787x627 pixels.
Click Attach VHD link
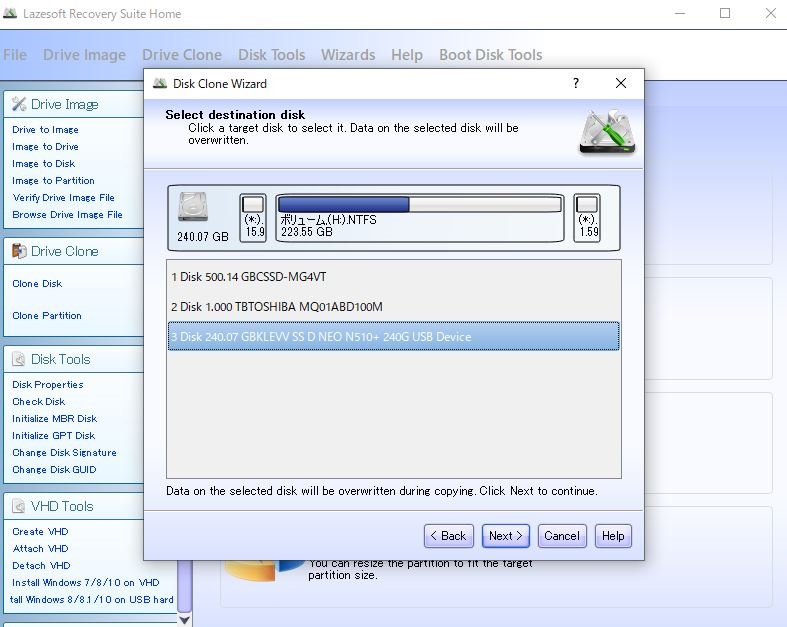(x=40, y=549)
